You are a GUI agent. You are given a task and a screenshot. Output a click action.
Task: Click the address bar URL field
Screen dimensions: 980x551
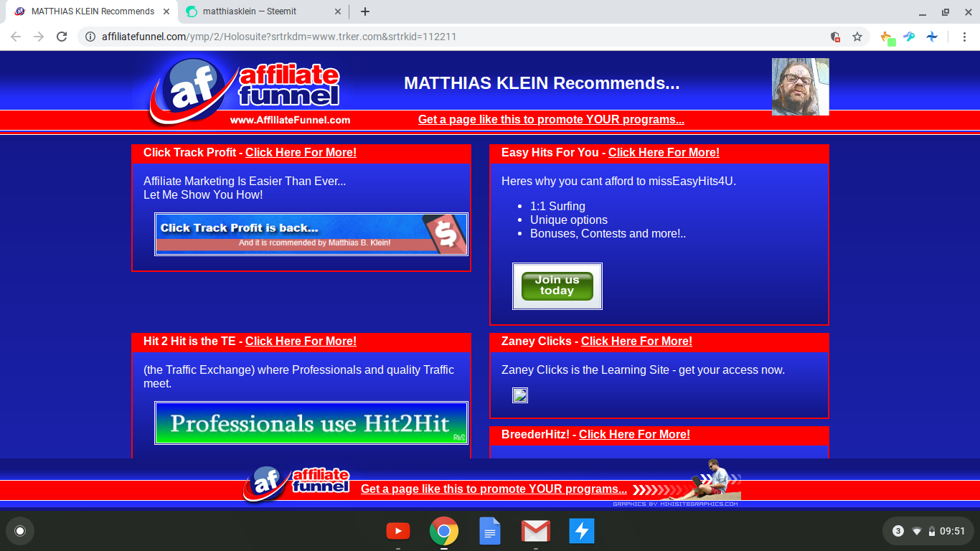tap(459, 37)
